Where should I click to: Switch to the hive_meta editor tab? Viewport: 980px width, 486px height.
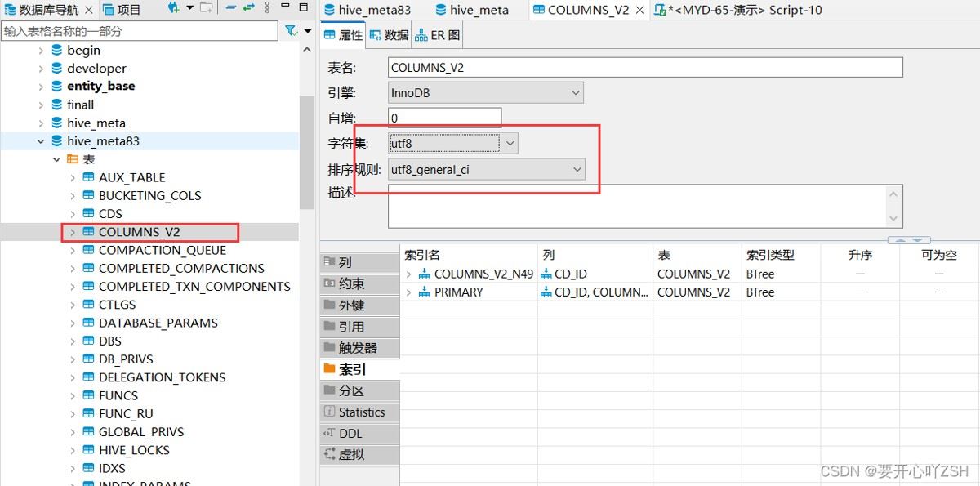pyautogui.click(x=471, y=10)
